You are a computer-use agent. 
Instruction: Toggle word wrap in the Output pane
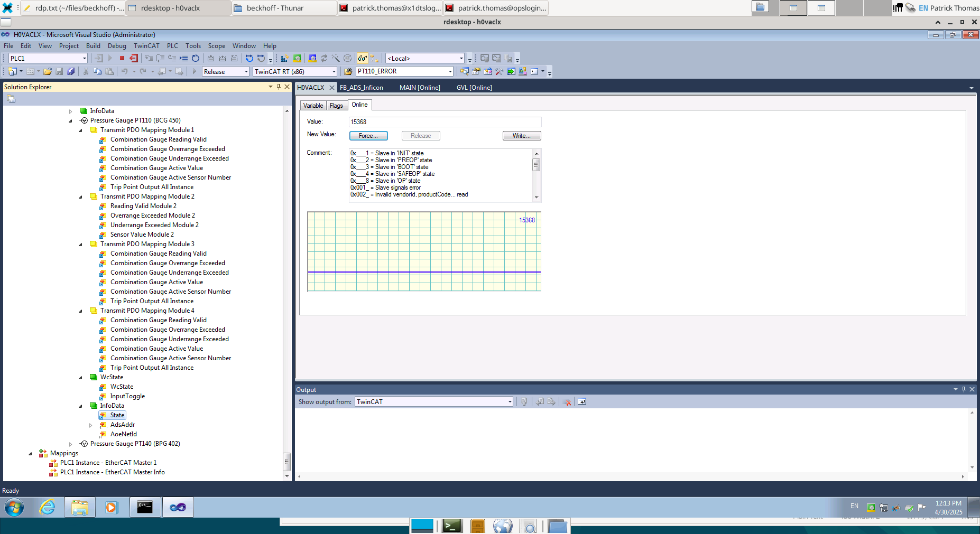582,402
